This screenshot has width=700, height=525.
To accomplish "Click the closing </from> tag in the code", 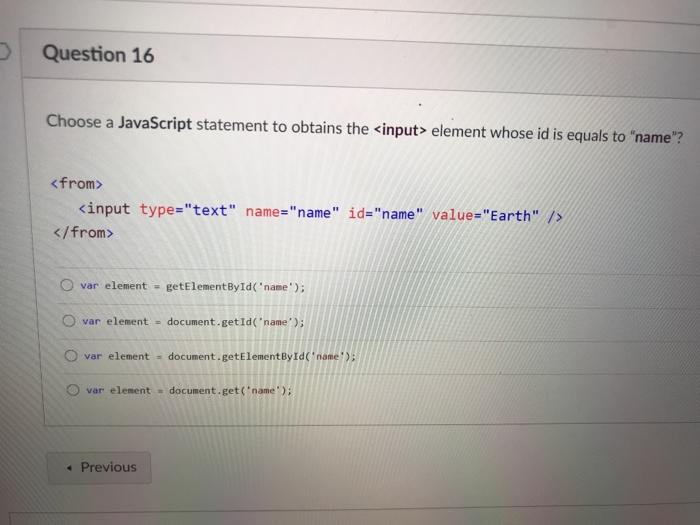I will [x=83, y=232].
